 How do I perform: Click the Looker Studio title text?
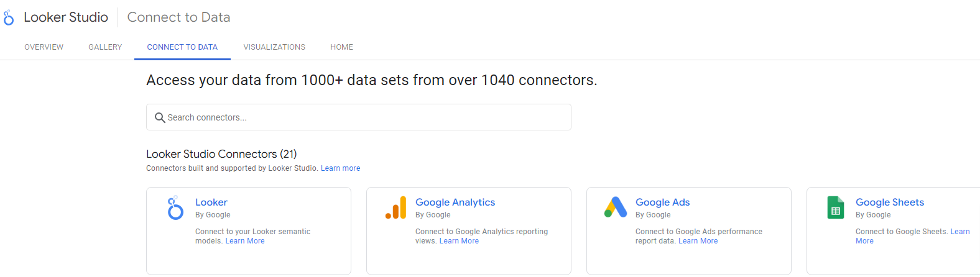pyautogui.click(x=66, y=17)
